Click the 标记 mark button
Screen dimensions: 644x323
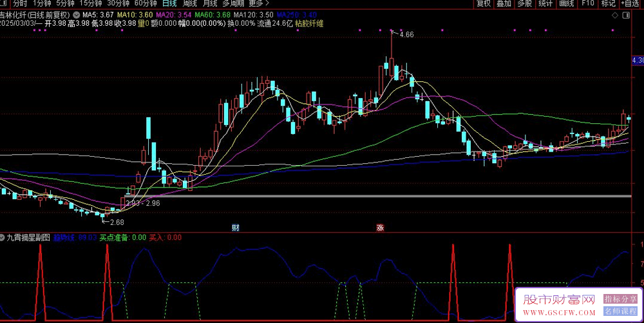[609, 3]
